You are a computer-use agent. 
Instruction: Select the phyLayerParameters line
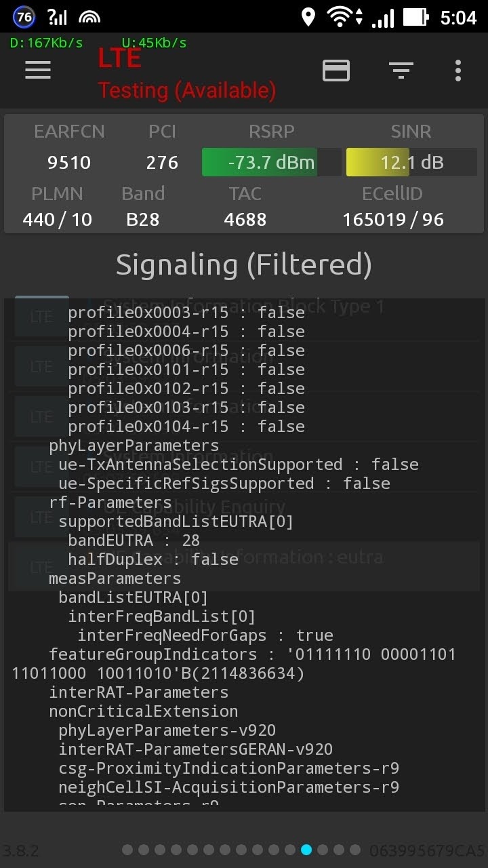134,446
